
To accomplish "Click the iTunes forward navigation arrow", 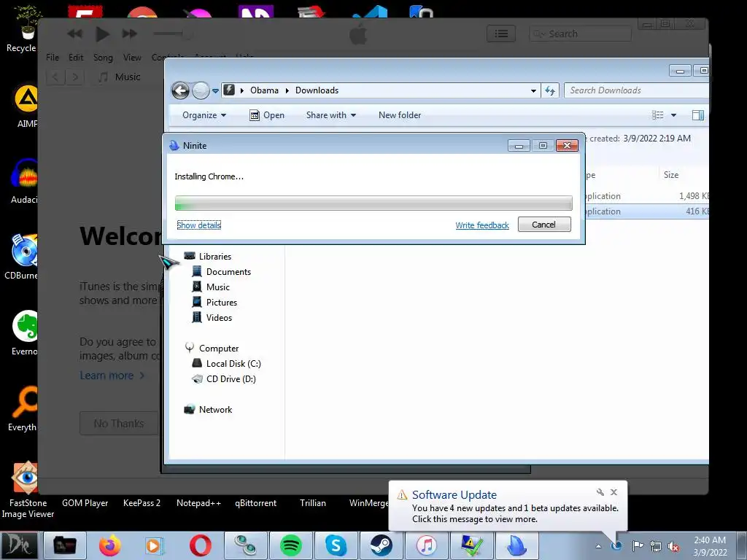I will tap(75, 77).
